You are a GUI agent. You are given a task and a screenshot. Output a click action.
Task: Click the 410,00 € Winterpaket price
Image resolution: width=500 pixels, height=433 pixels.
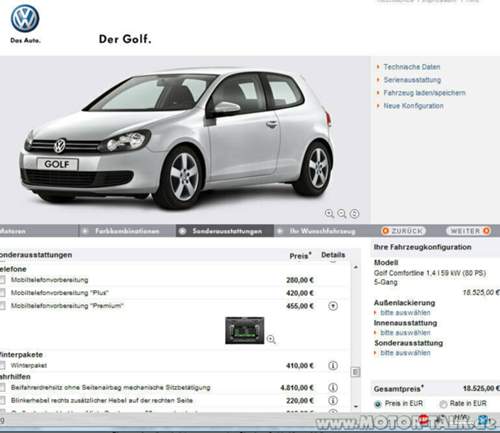(300, 366)
